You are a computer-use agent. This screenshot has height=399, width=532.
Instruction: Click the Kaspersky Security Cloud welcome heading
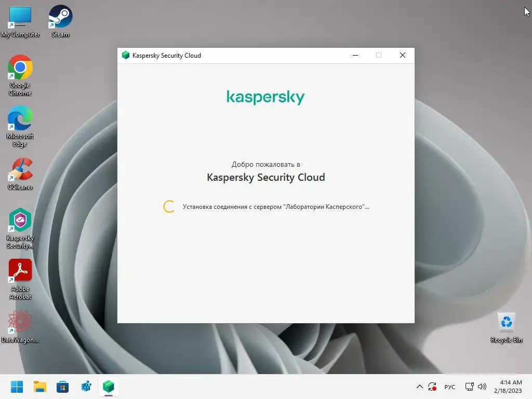(265, 178)
